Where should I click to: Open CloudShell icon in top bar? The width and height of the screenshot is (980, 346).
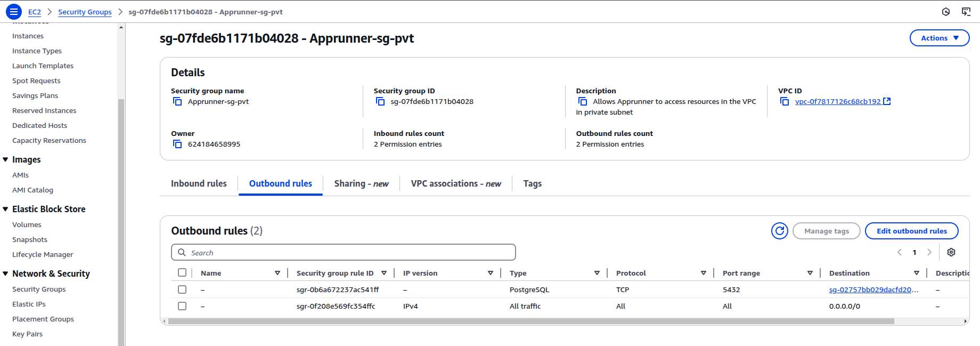click(x=966, y=12)
